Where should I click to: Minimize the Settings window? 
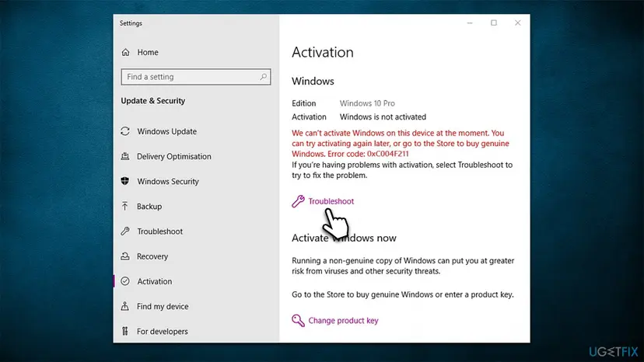pos(470,23)
